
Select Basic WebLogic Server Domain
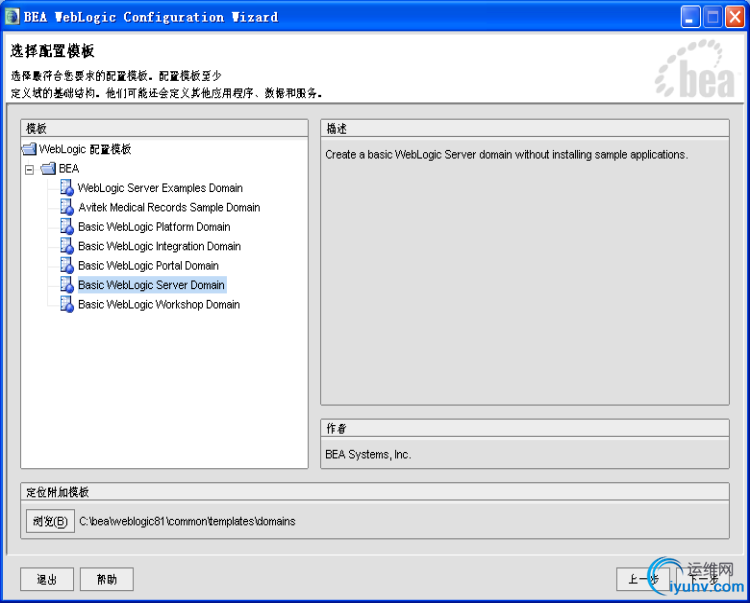coord(152,285)
